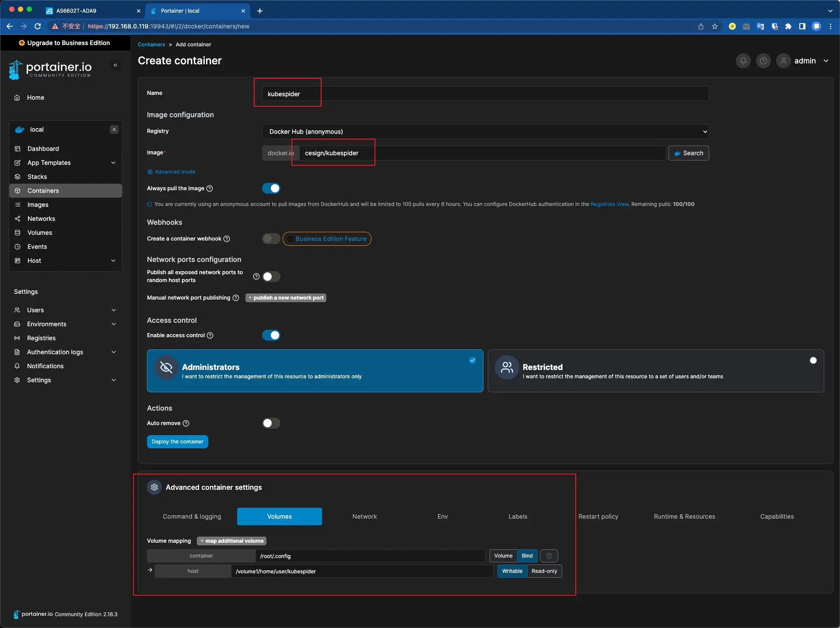
Task: Click the publish all ports help icon
Action: point(256,276)
